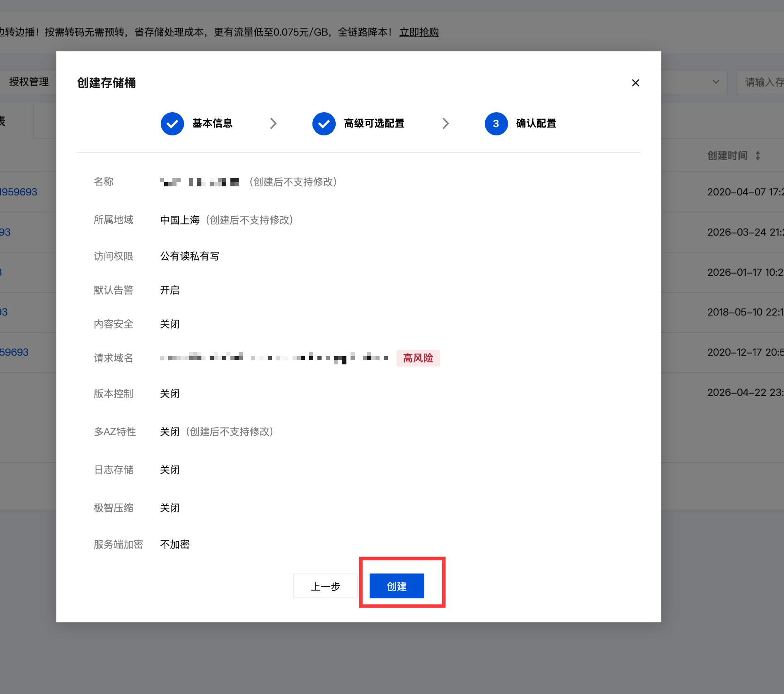Close the 创建存储桶 dialog with the X icon
This screenshot has height=694, width=784.
[x=635, y=83]
